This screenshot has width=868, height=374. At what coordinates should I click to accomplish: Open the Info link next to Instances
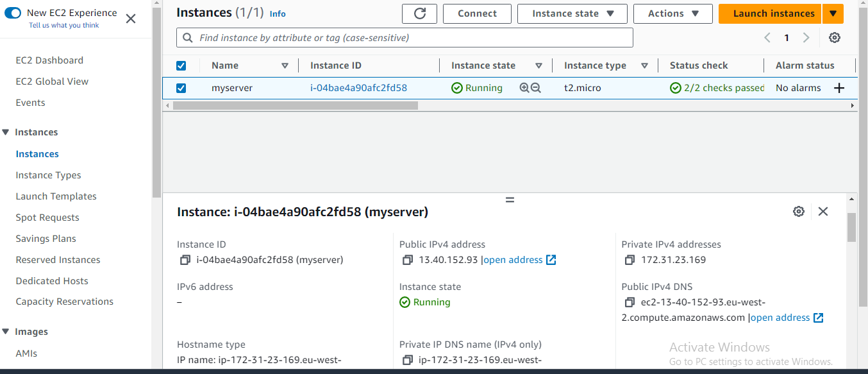[x=278, y=13]
